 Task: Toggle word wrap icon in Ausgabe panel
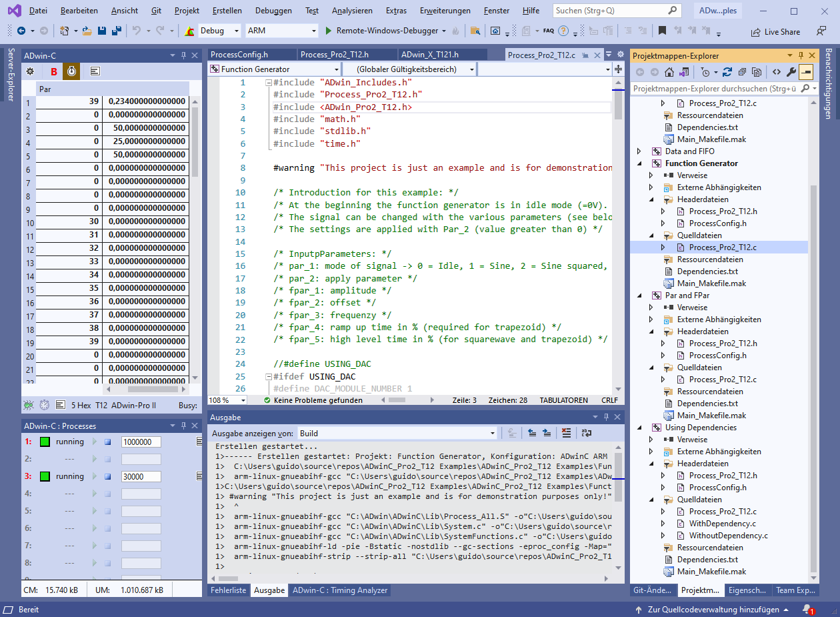tap(586, 433)
